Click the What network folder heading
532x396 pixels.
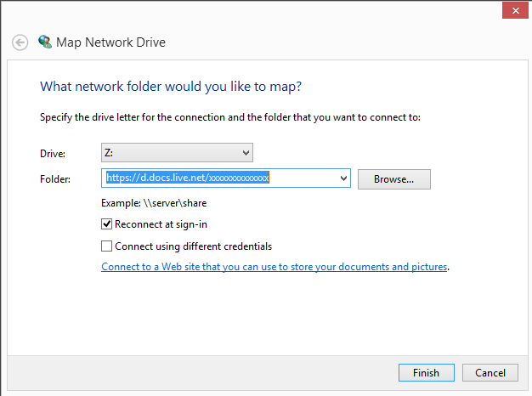coord(171,87)
